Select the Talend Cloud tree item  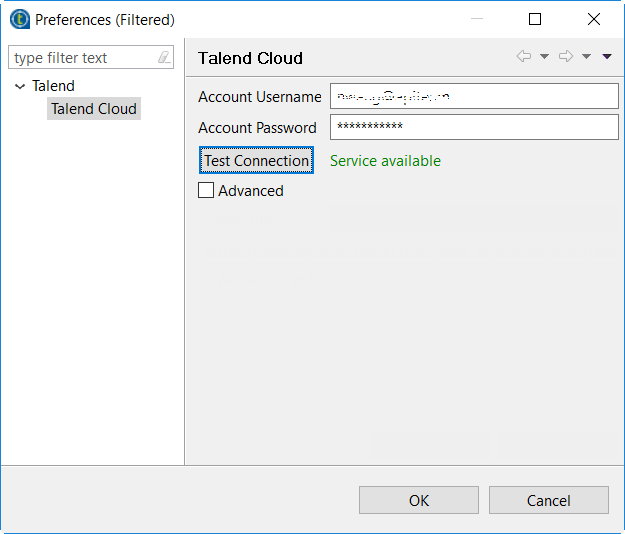pos(94,109)
